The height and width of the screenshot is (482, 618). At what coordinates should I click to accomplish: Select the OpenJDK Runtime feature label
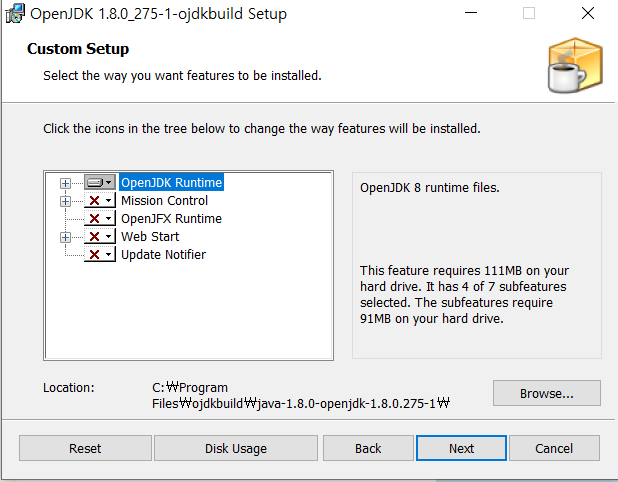coord(171,182)
